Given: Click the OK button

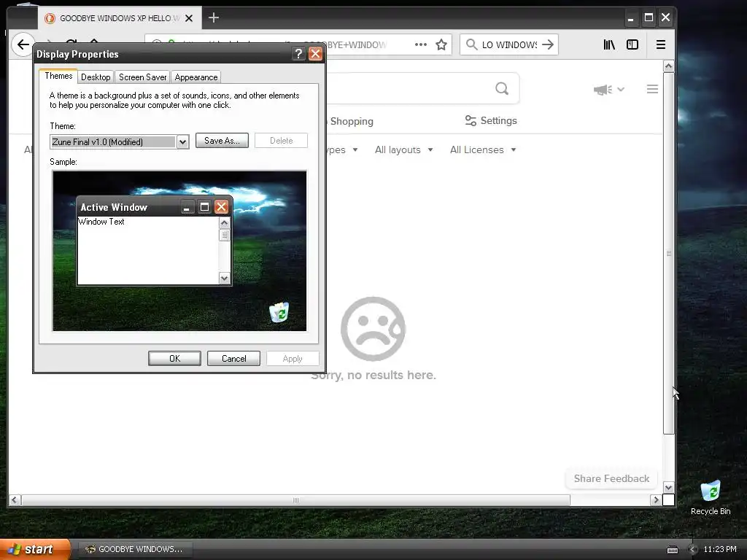Looking at the screenshot, I should coord(174,359).
